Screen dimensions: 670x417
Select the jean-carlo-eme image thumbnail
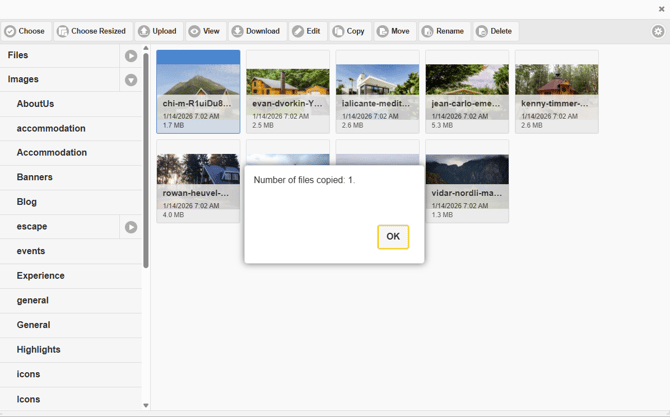(x=467, y=92)
